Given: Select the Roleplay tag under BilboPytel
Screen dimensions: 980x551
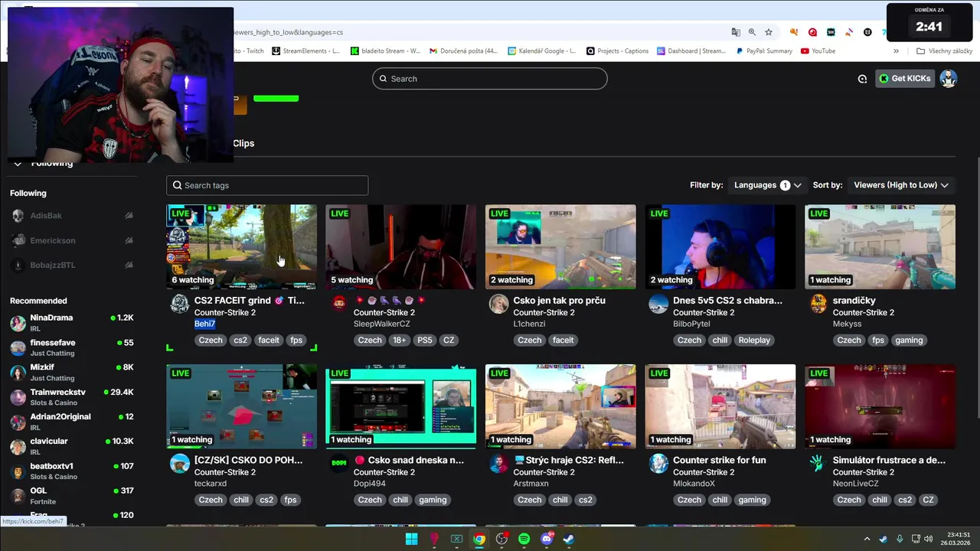Looking at the screenshot, I should click(754, 341).
